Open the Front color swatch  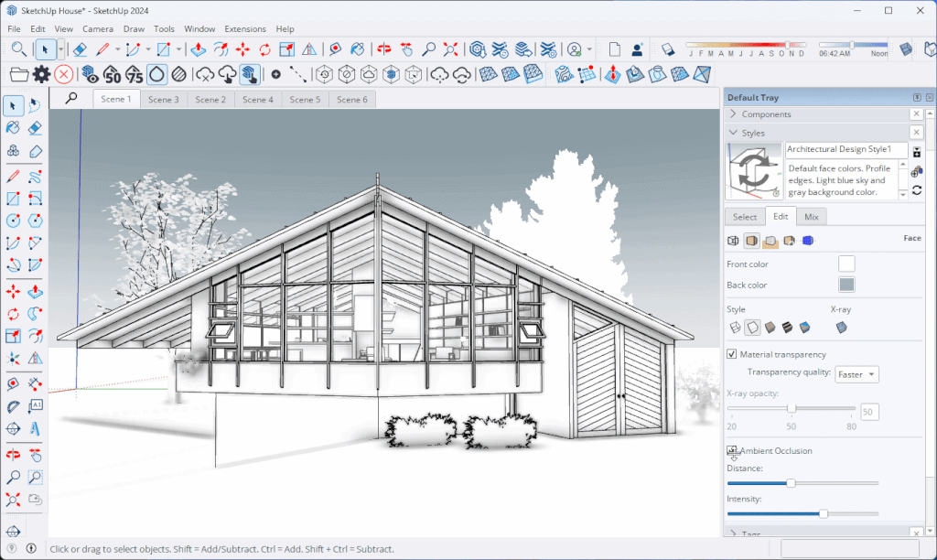coord(846,264)
